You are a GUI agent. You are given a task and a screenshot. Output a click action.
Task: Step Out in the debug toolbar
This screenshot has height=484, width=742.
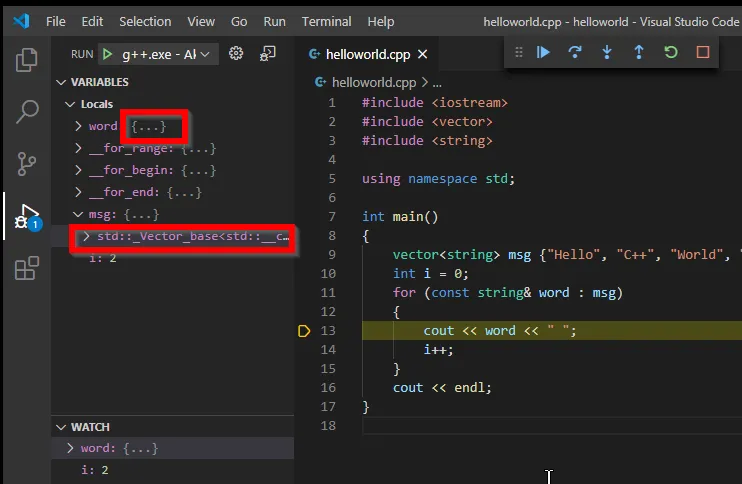point(639,52)
